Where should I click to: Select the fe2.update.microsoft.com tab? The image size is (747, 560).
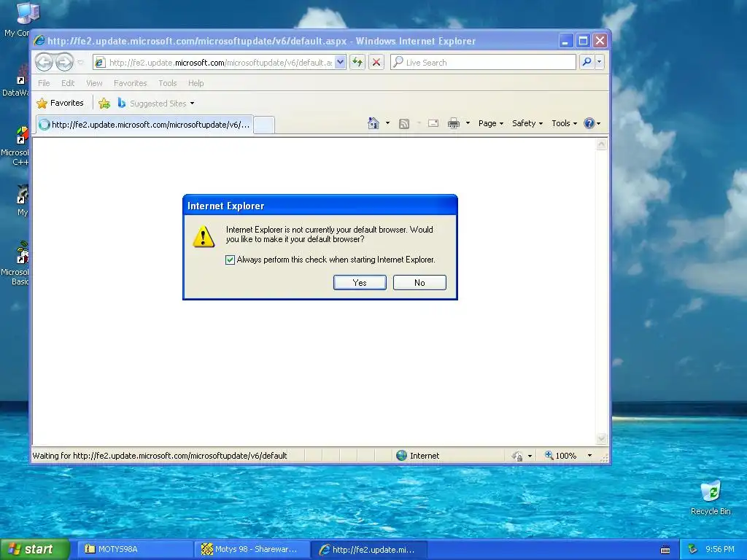144,125
